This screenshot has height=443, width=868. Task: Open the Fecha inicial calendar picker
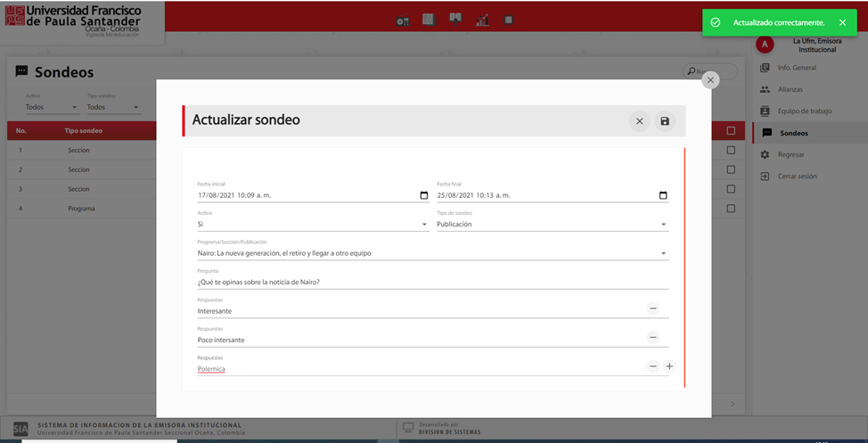click(423, 195)
